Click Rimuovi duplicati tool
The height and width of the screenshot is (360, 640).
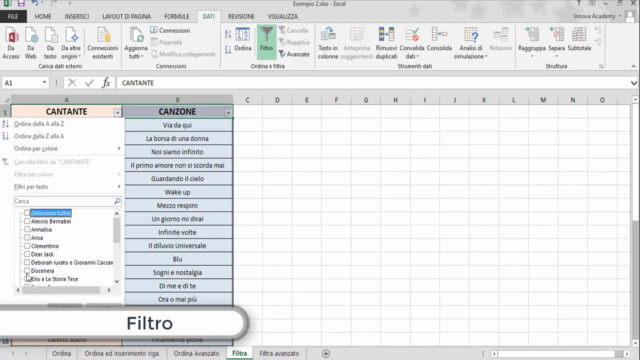[x=386, y=43]
